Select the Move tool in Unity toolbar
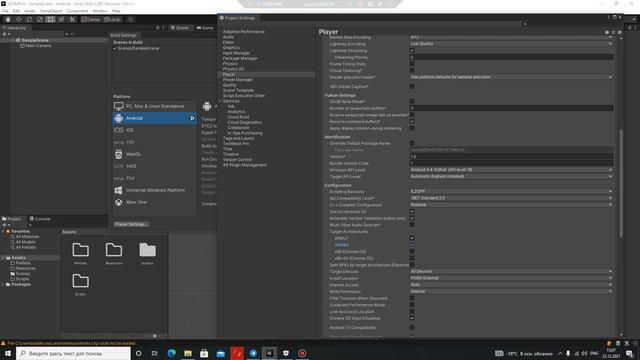Screen dimensions: 640x360 click(18, 19)
